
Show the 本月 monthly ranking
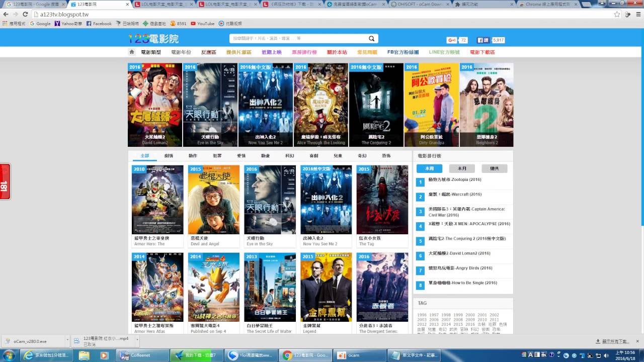point(462,168)
